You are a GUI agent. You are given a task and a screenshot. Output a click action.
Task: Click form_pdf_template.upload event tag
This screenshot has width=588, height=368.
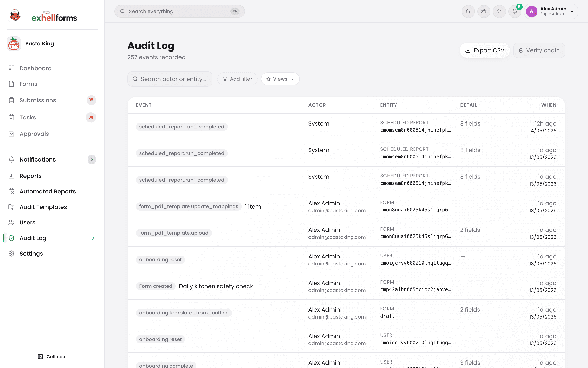point(174,233)
